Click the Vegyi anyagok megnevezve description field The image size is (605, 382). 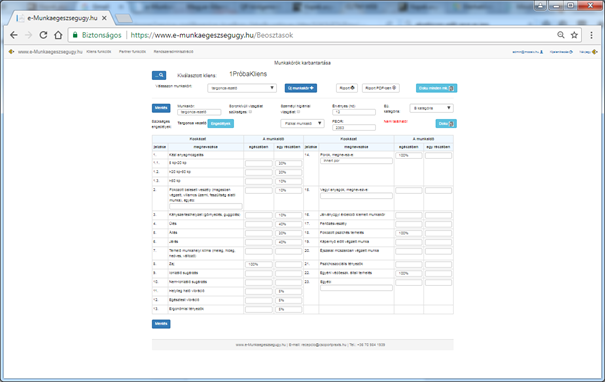point(357,196)
